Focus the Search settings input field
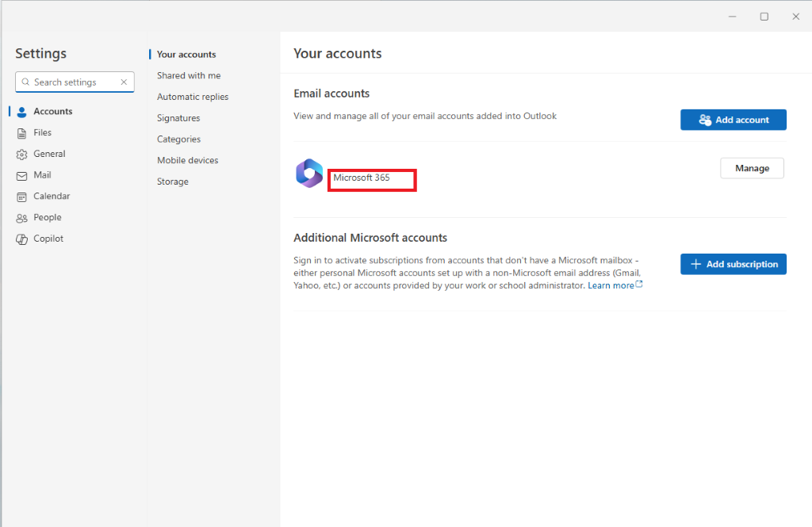Viewport: 812px width, 527px height. pyautogui.click(x=75, y=82)
